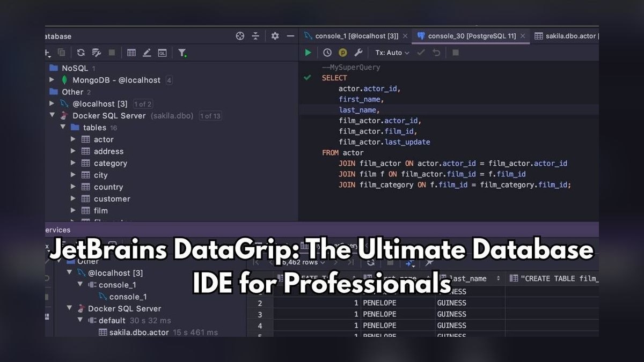Open Data Source Properties wrench icon
Screen dimensions: 644x362
(96, 53)
